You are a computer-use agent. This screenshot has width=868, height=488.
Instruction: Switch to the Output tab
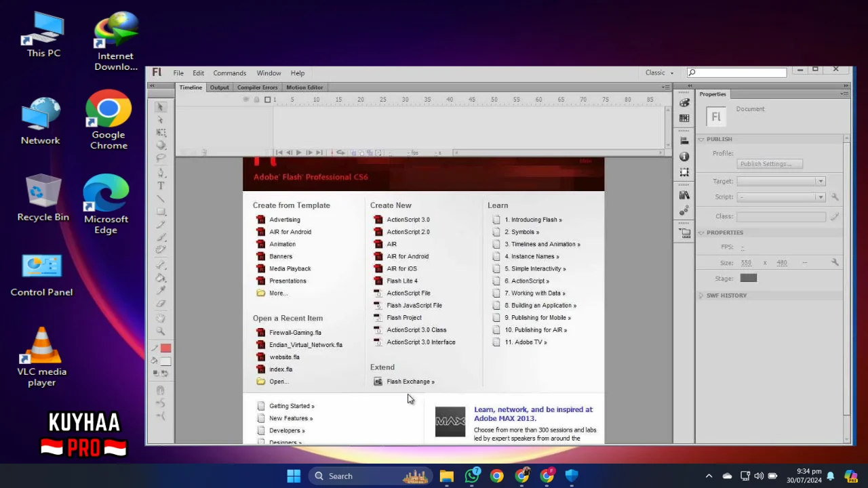[219, 87]
